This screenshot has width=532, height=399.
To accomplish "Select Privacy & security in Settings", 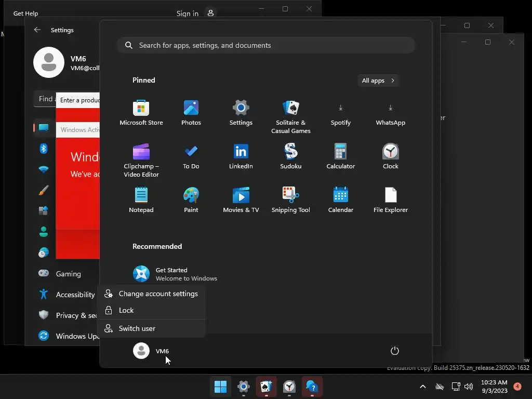I will pyautogui.click(x=68, y=315).
